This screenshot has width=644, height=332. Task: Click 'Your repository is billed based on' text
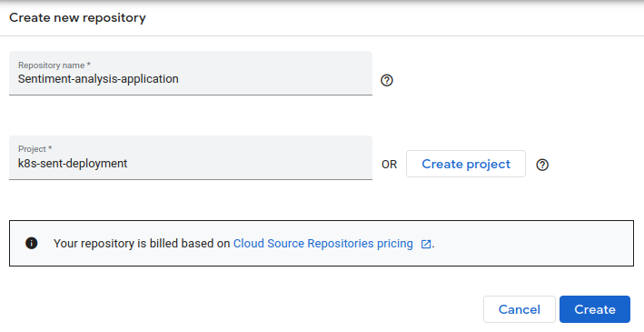click(142, 244)
